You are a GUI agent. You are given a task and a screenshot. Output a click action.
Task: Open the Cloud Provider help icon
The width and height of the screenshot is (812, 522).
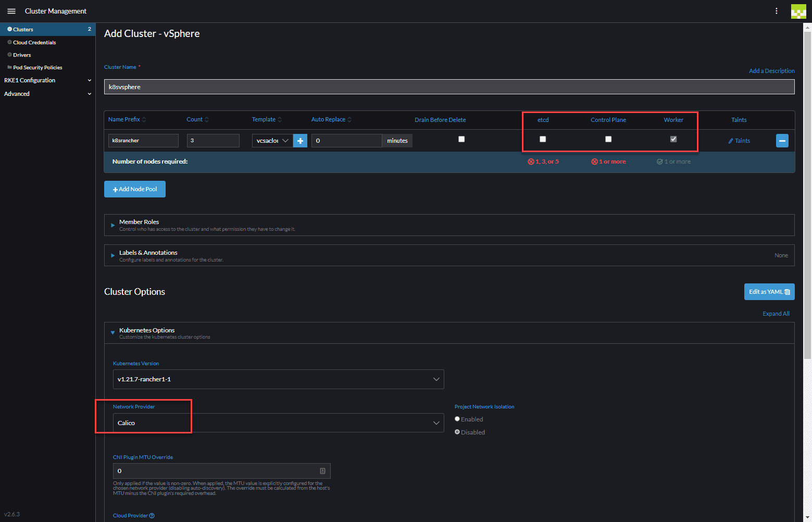152,515
